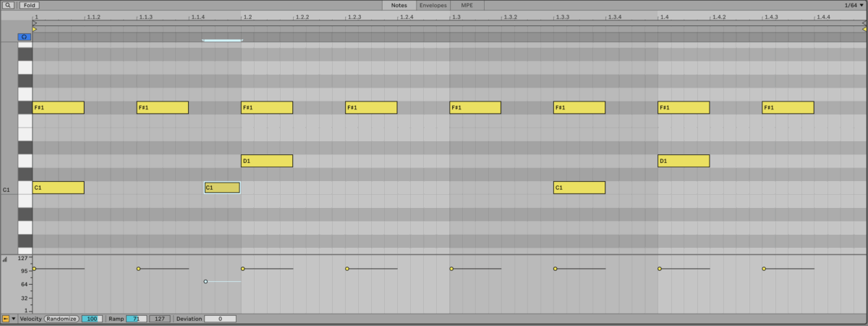
Task: Toggle the Fold button
Action: [30, 5]
